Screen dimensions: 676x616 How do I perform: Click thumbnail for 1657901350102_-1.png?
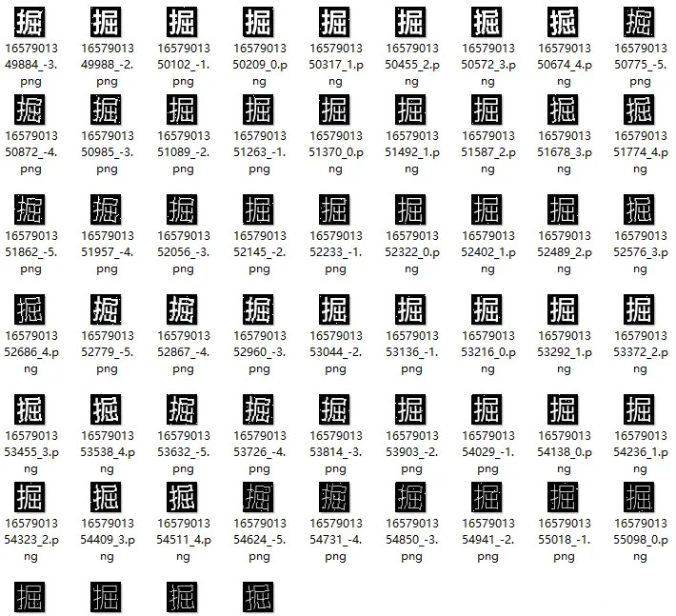pos(182,22)
